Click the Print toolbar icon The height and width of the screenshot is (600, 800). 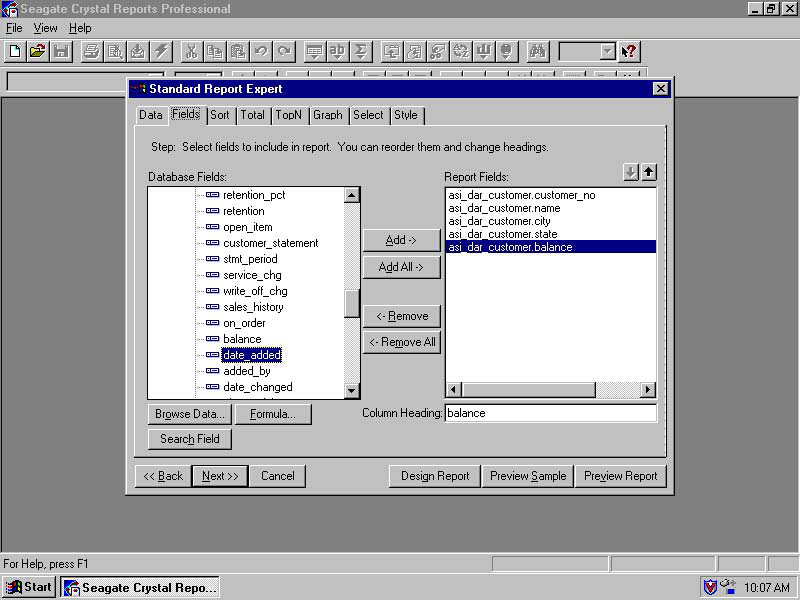(91, 52)
